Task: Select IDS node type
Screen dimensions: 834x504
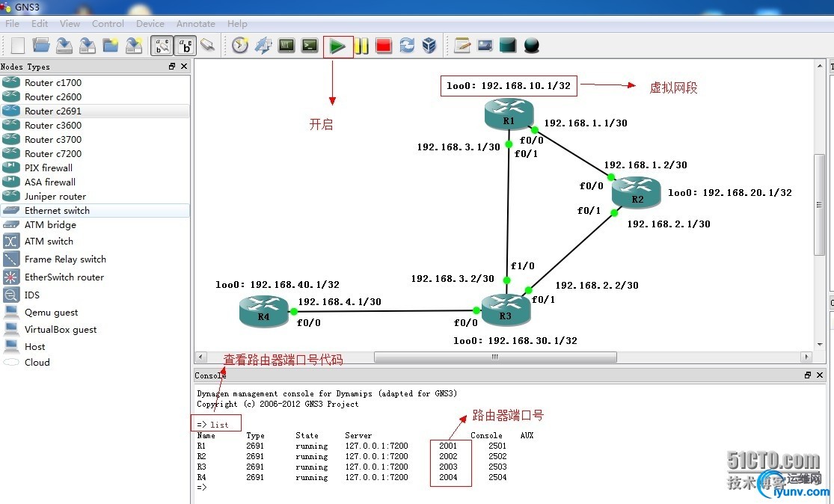Action: tap(95, 295)
